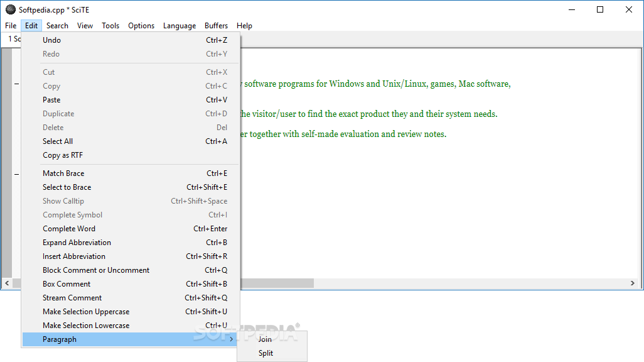Collapse the lower fold marker in margin
This screenshot has width=644, height=362.
16,175
